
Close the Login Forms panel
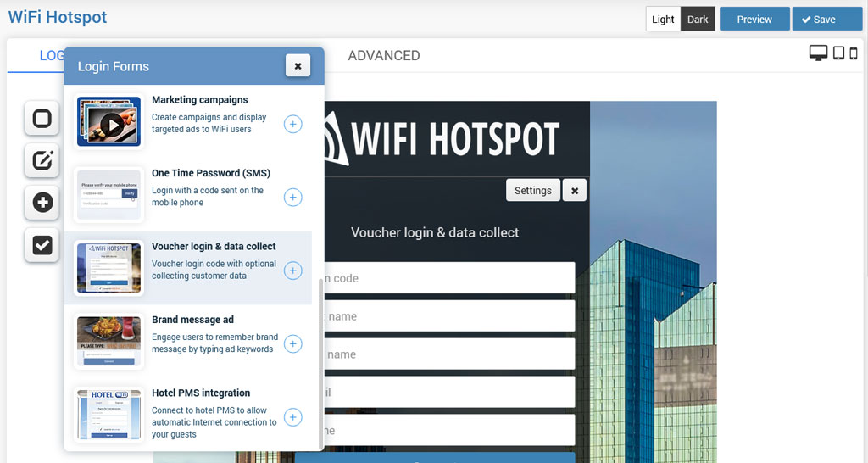298,65
